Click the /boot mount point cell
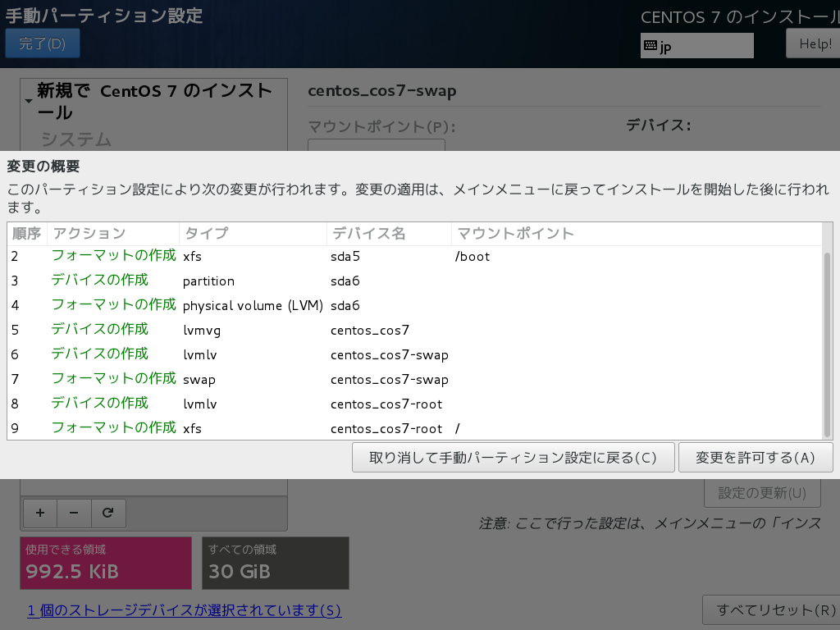The width and height of the screenshot is (840, 630). [472, 257]
